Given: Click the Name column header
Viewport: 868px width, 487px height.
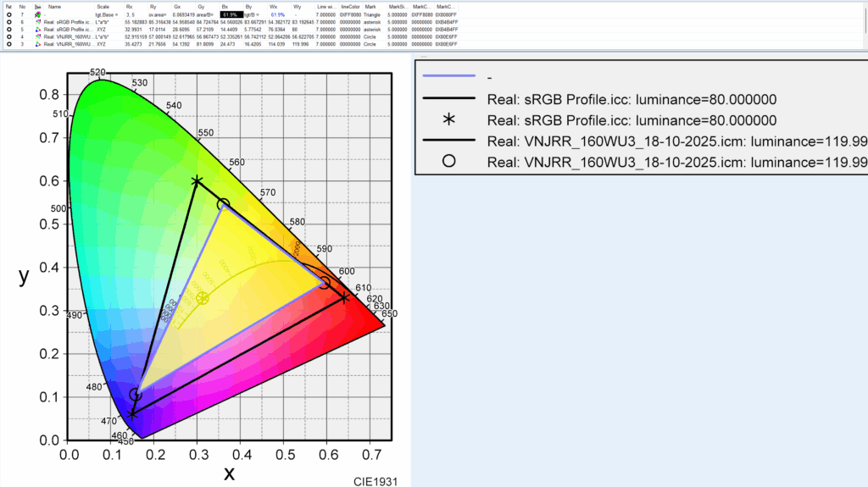Looking at the screenshot, I should pyautogui.click(x=54, y=6).
